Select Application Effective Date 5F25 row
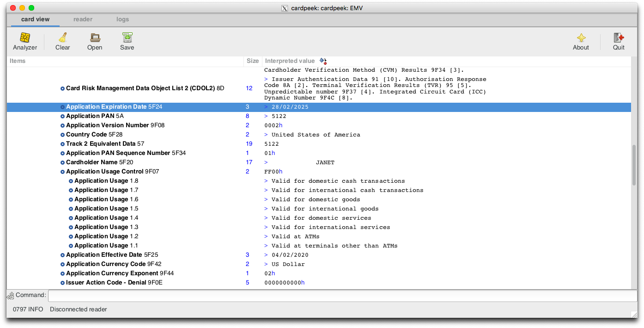 tap(319, 255)
